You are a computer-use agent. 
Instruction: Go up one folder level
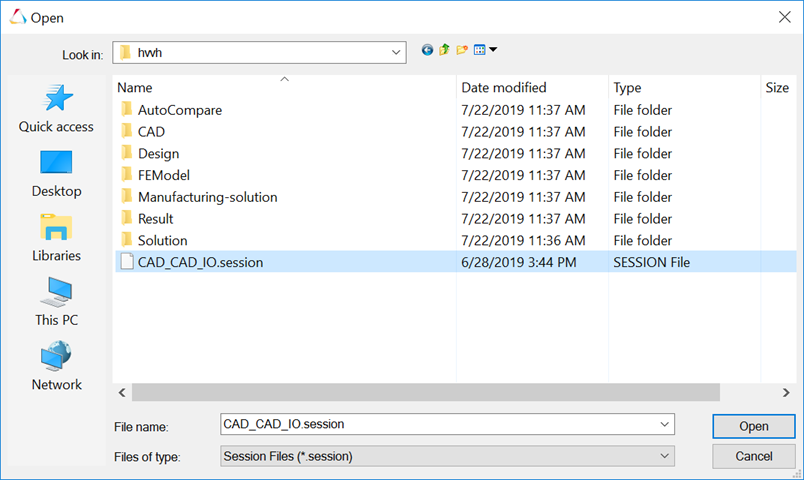click(x=444, y=50)
